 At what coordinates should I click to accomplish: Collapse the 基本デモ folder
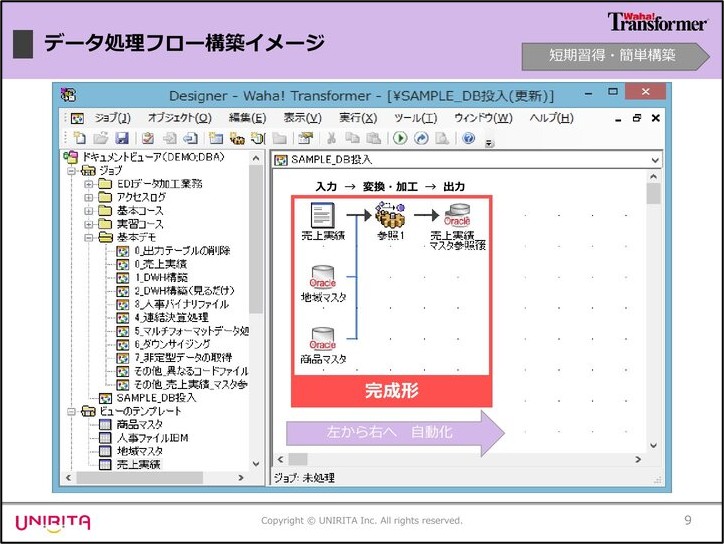point(89,238)
